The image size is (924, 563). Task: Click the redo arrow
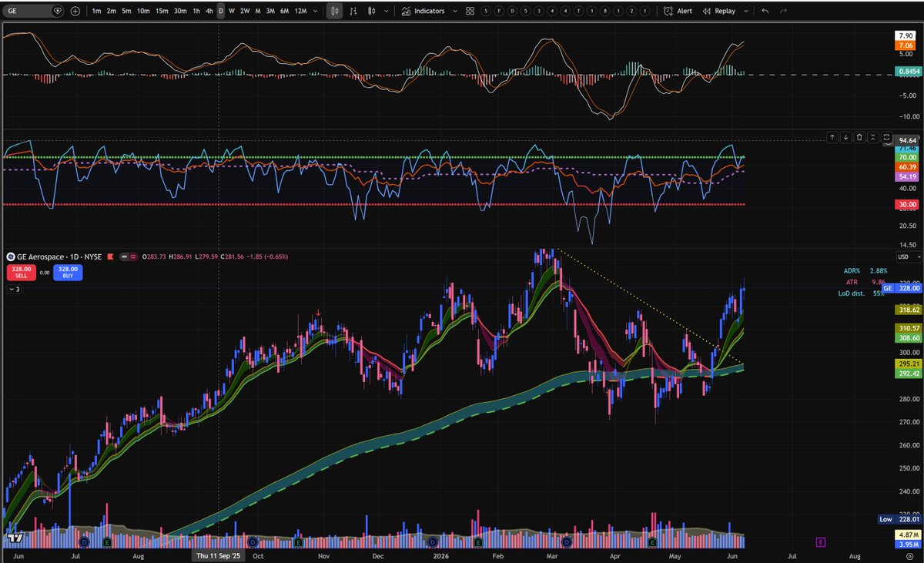point(783,12)
